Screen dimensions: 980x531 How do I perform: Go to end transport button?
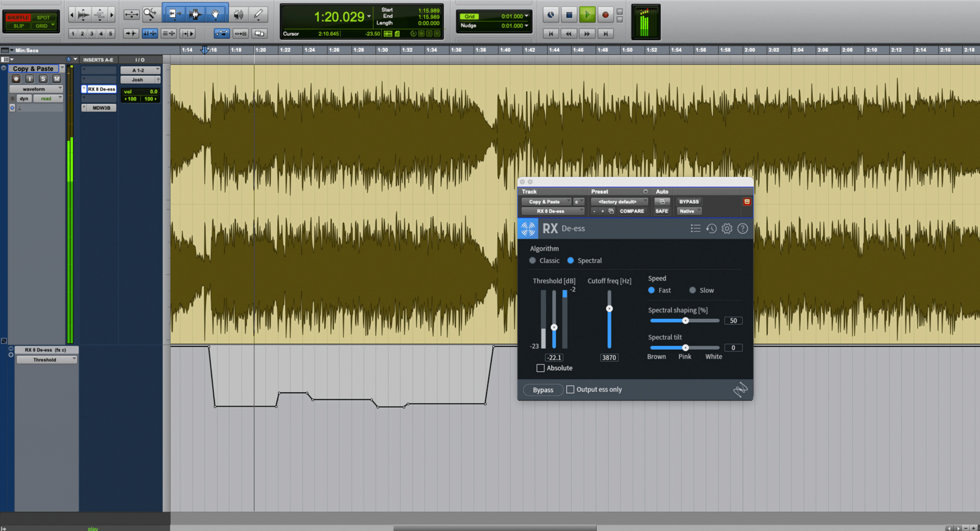coord(605,33)
